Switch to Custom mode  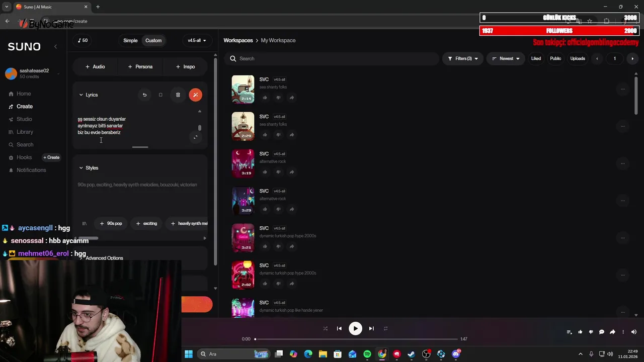[x=153, y=41]
